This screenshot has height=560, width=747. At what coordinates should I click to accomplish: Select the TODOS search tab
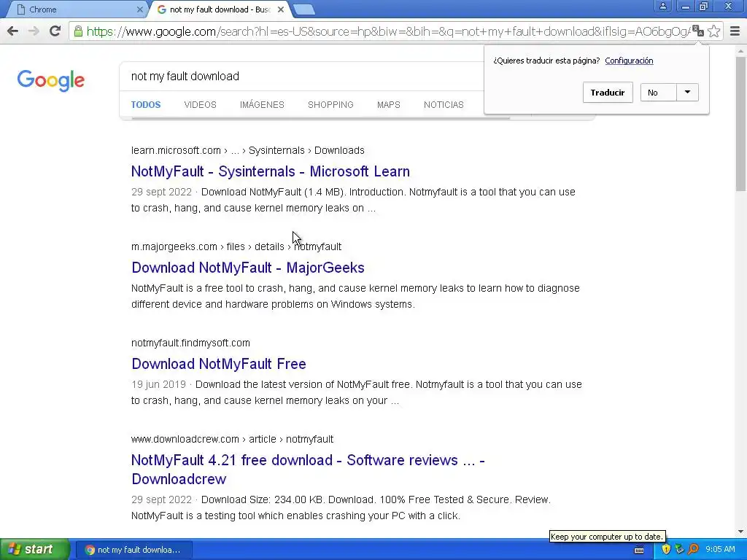(146, 105)
